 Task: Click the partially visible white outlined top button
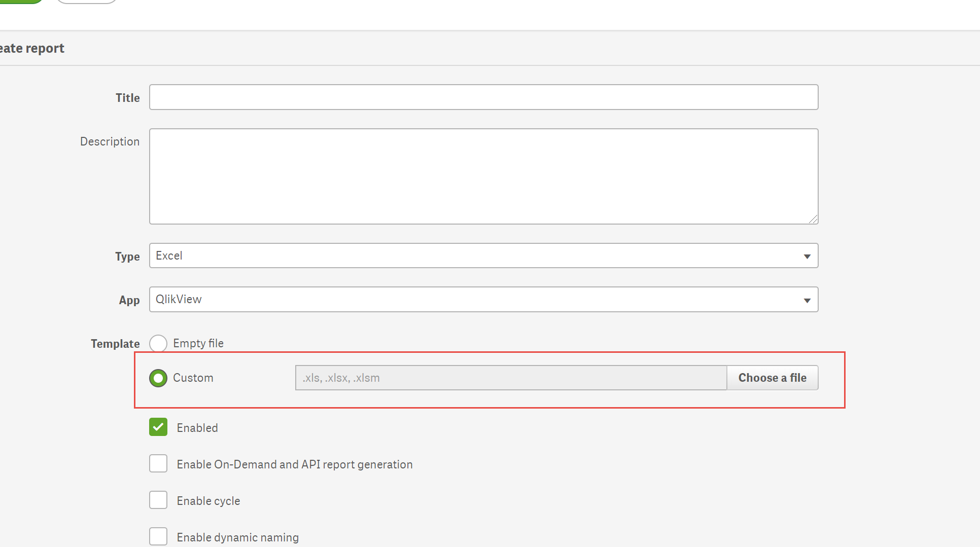[86, 2]
